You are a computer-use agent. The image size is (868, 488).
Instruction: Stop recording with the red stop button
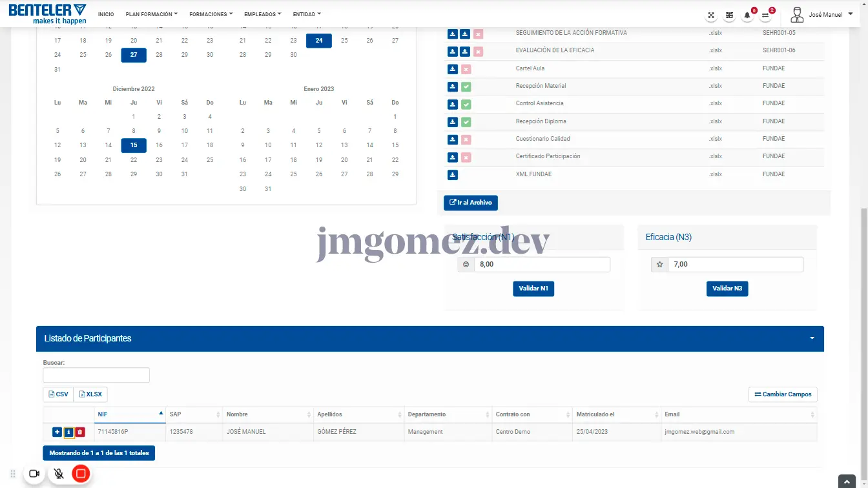pyautogui.click(x=81, y=474)
